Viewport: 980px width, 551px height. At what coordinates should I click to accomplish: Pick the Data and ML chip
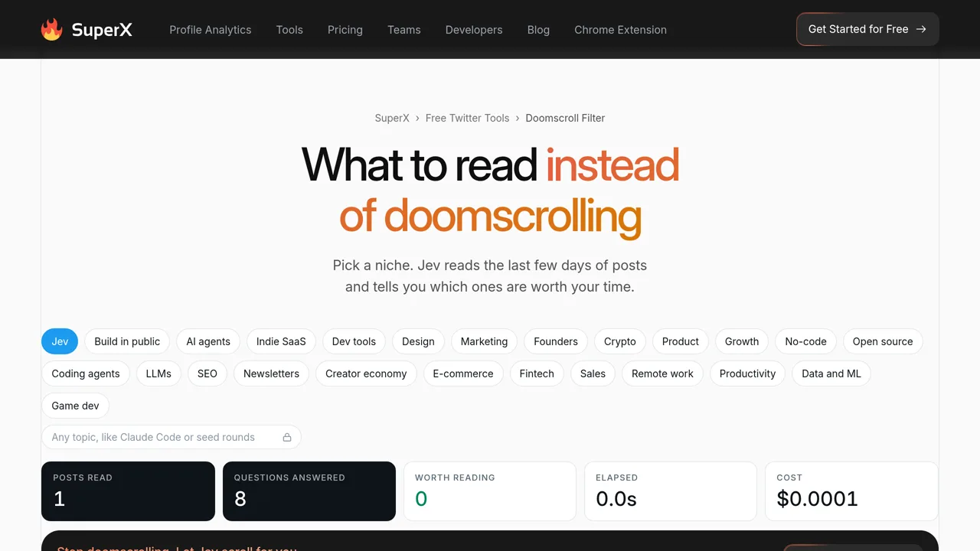831,373
